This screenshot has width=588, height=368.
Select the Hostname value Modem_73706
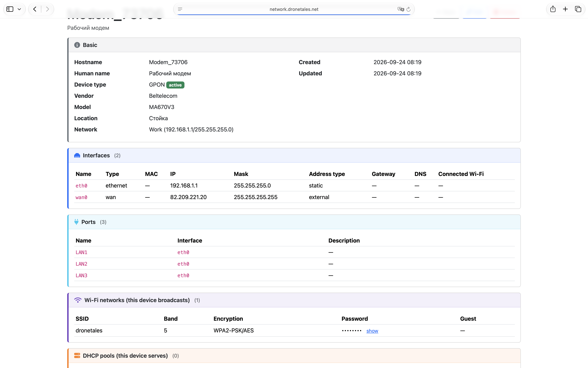tap(168, 62)
